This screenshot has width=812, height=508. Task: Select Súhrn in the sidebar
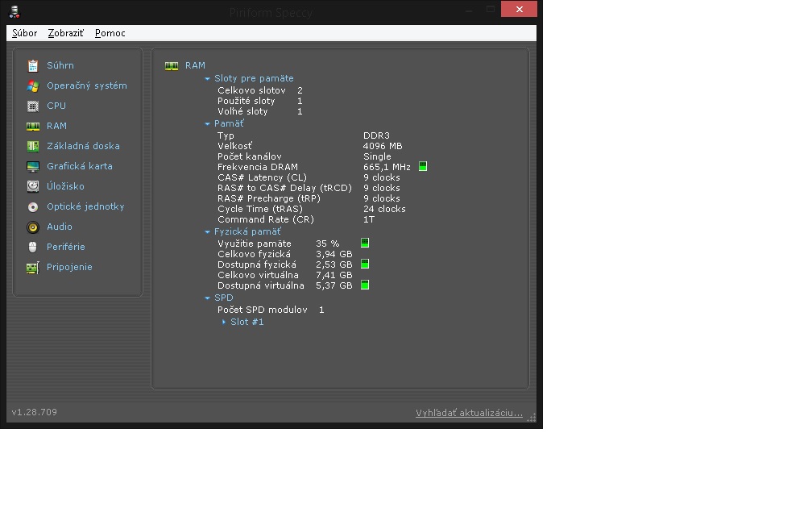(x=60, y=65)
